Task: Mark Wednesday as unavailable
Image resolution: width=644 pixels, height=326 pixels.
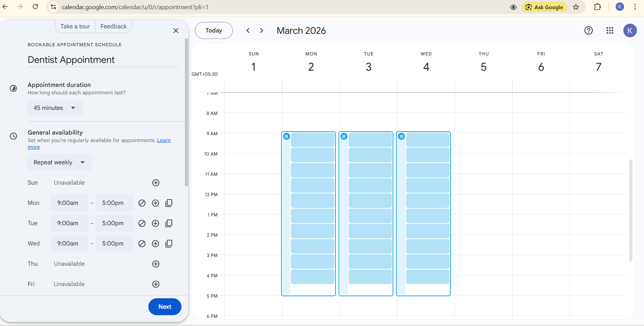Action: coord(142,243)
